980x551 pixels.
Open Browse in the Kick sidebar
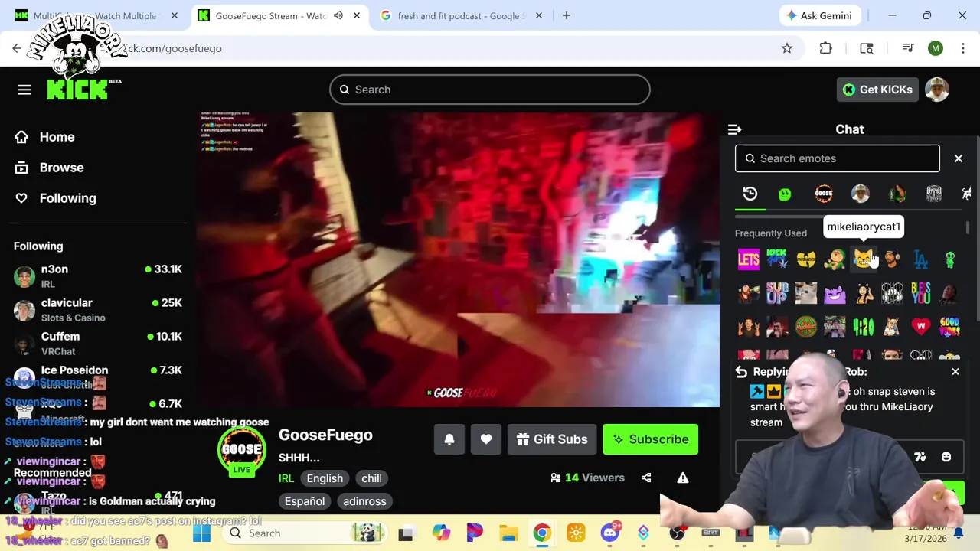51,168
